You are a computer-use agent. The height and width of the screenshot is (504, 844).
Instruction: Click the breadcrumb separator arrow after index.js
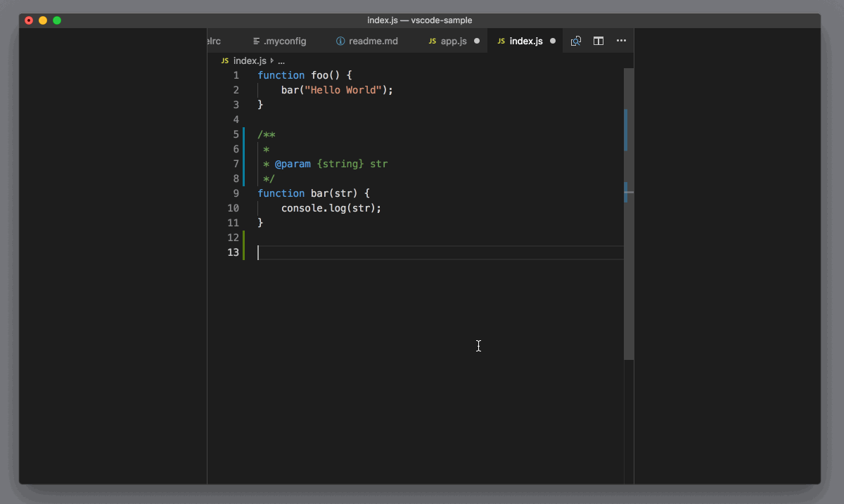pos(272,61)
